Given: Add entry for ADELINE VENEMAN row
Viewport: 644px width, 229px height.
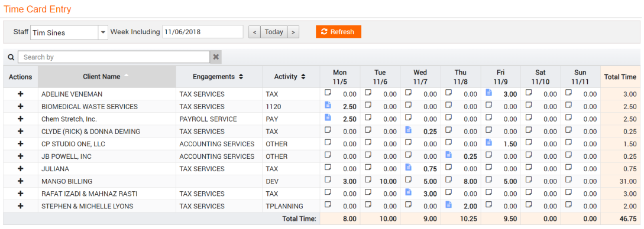Looking at the screenshot, I should click(21, 94).
